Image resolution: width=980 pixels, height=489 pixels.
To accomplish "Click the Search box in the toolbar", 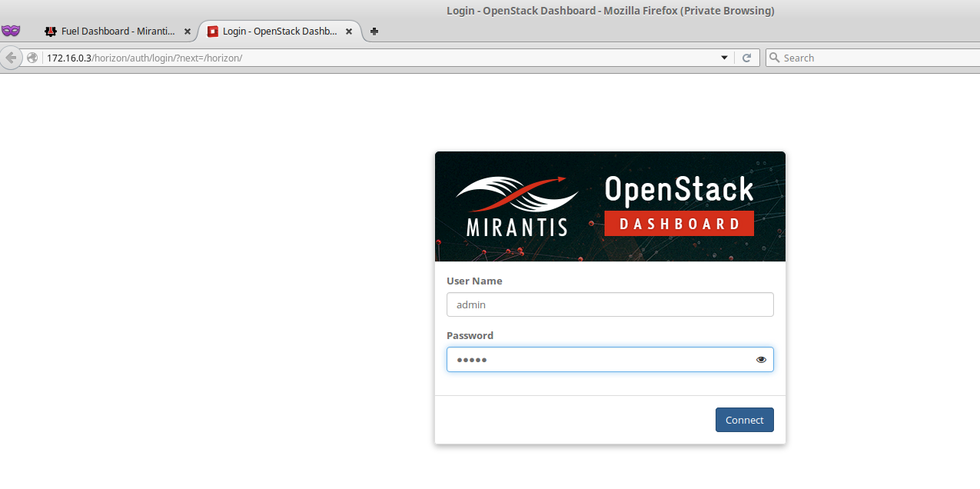I will [872, 58].
